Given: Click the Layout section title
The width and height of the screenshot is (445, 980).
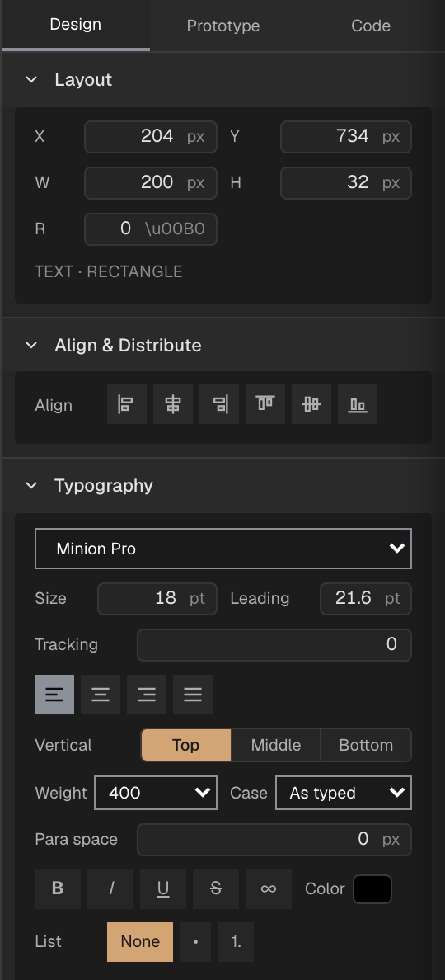Looking at the screenshot, I should tap(83, 80).
